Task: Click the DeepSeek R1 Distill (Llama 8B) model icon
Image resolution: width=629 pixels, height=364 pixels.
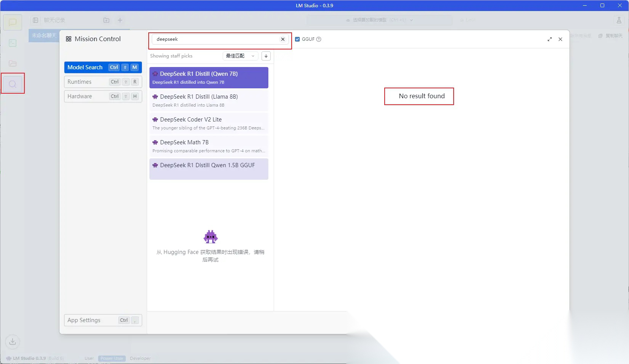Action: coord(155,97)
